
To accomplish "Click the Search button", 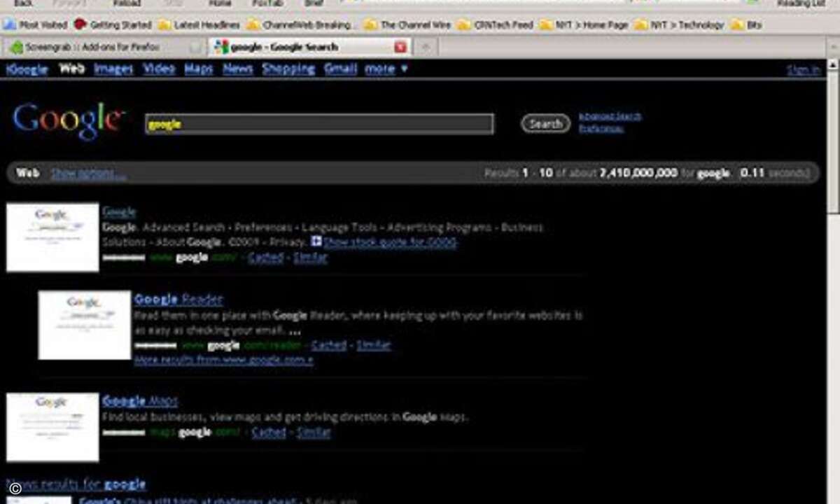I will click(545, 124).
